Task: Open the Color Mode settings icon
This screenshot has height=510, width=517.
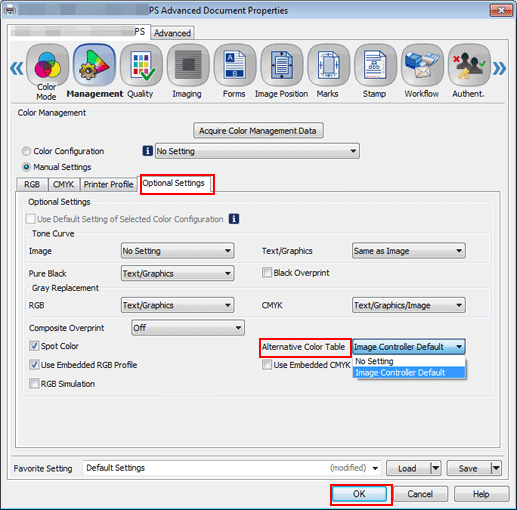Action: 47,65
